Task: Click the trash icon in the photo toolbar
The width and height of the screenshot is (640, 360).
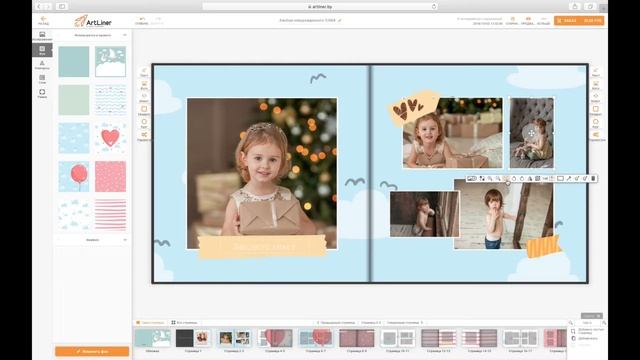Action: coord(593,178)
